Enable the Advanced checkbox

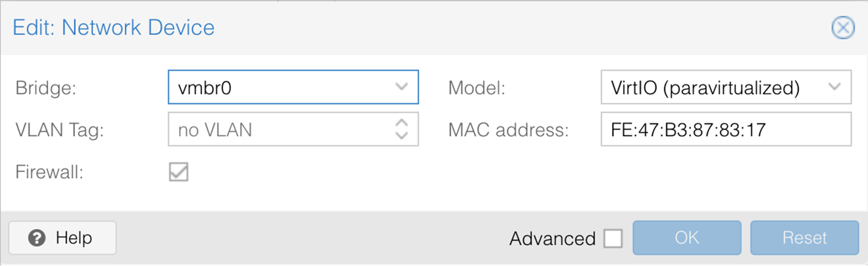tap(613, 238)
